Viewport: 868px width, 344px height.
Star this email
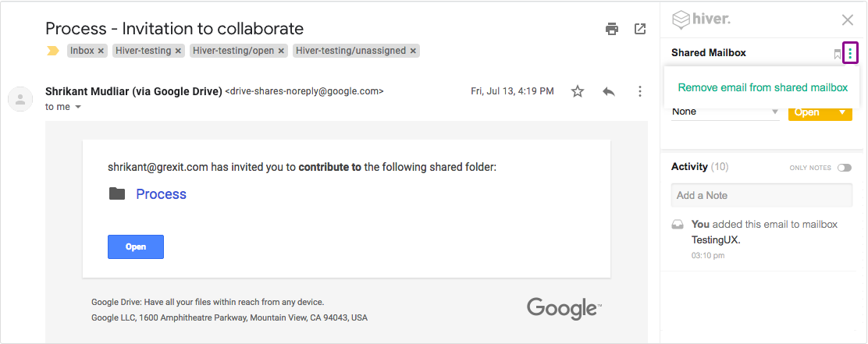pyautogui.click(x=578, y=91)
